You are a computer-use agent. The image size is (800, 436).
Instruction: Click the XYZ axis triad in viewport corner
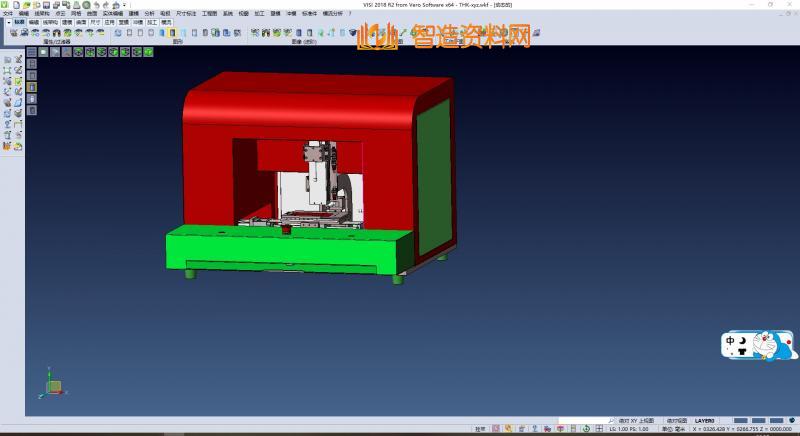(x=52, y=384)
